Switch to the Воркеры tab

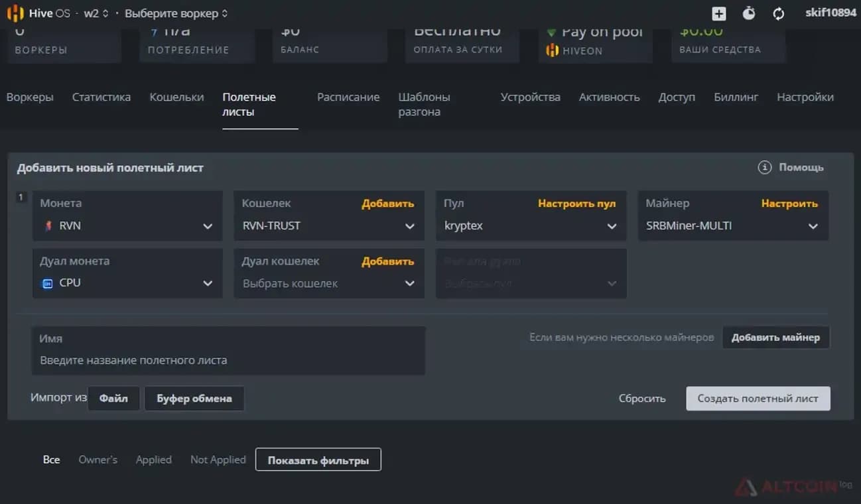pos(30,97)
